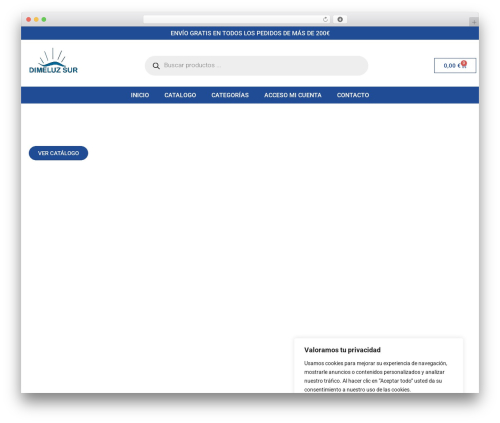Click the yellow minimize window dot
The image size is (500, 423).
coord(36,20)
